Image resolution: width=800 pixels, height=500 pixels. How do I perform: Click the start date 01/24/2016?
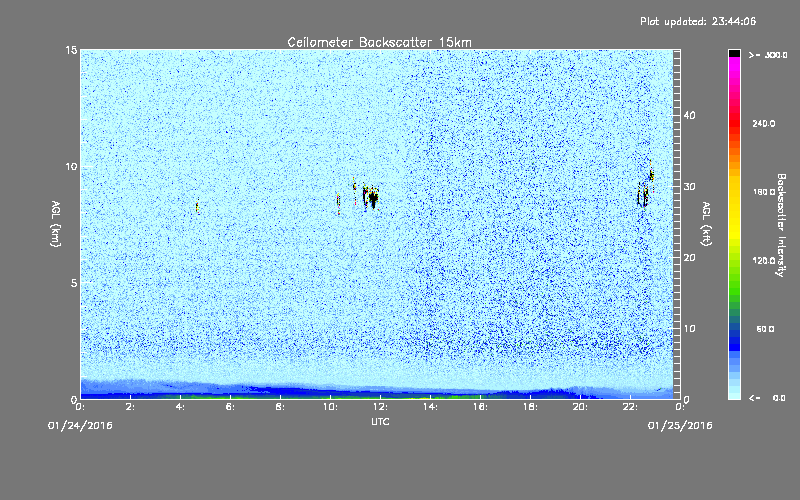tap(80, 426)
